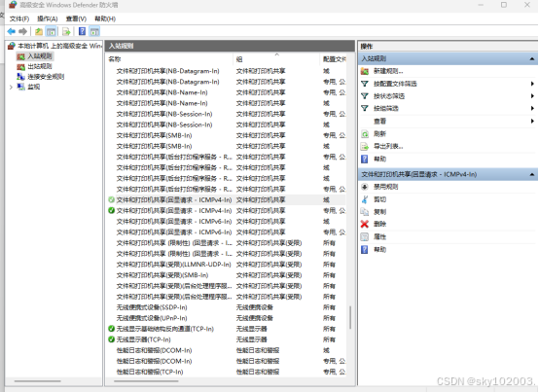
Task: Toggle the show/hide console tree toolbar icon
Action: [51, 31]
